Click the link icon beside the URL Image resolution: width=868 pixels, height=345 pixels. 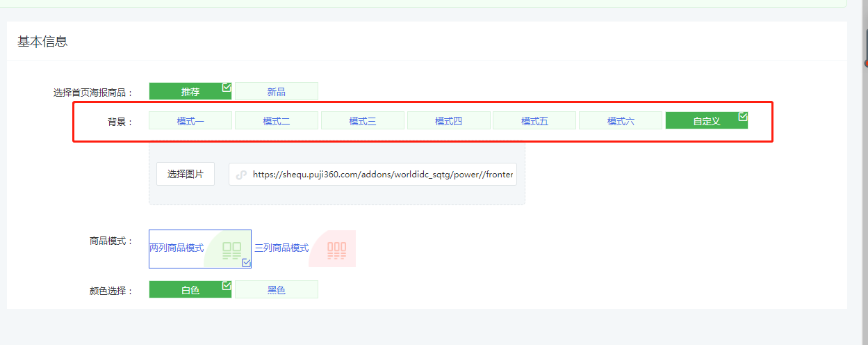click(241, 175)
